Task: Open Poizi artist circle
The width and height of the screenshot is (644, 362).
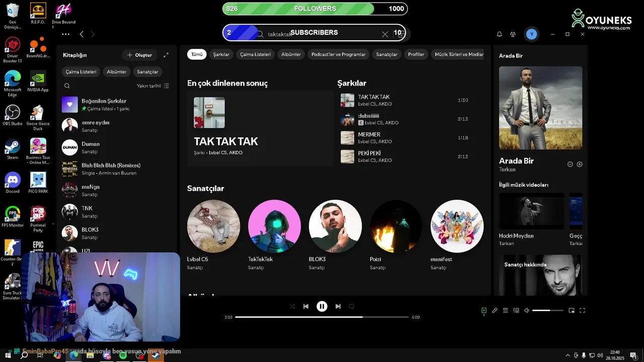Action: [x=396, y=226]
